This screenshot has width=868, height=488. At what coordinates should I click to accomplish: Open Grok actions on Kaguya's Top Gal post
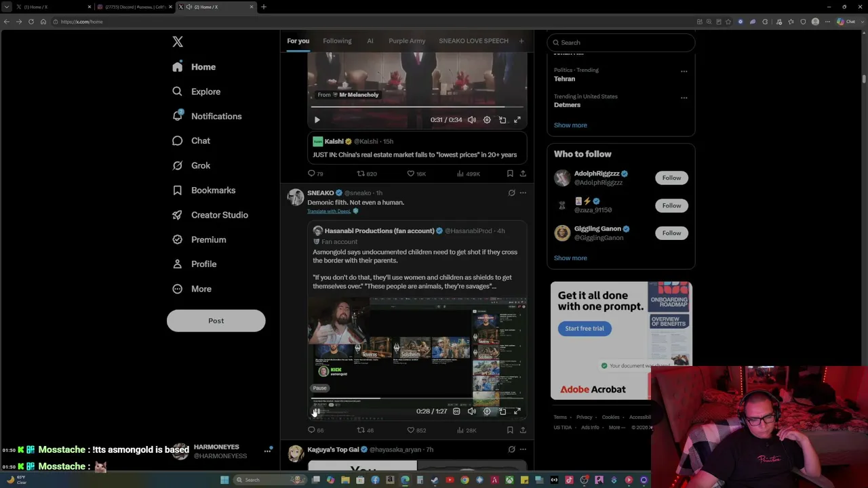click(x=512, y=449)
